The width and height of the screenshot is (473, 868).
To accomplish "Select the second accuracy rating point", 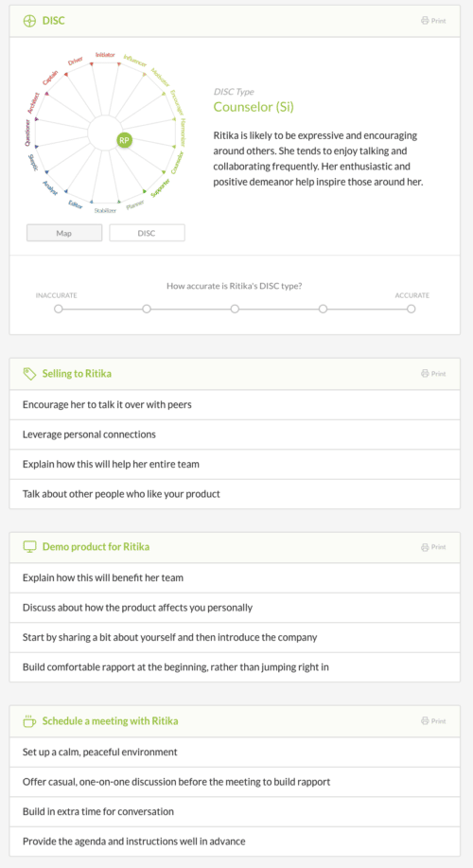I will 147,309.
